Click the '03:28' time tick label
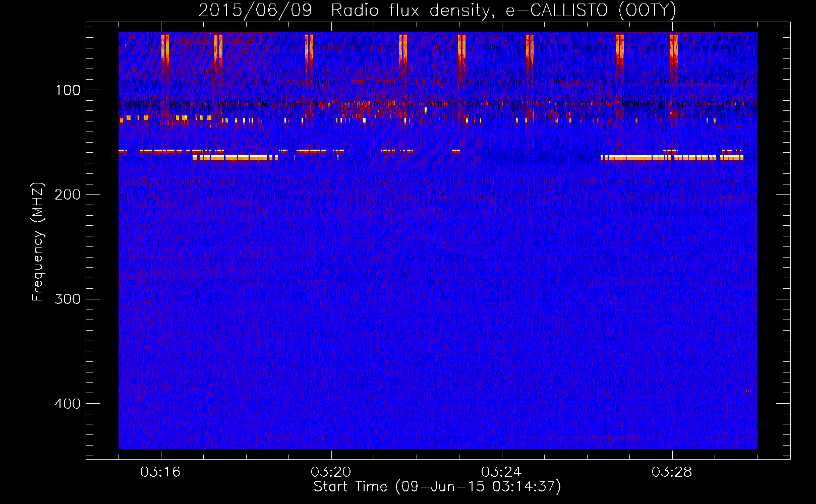 672,472
